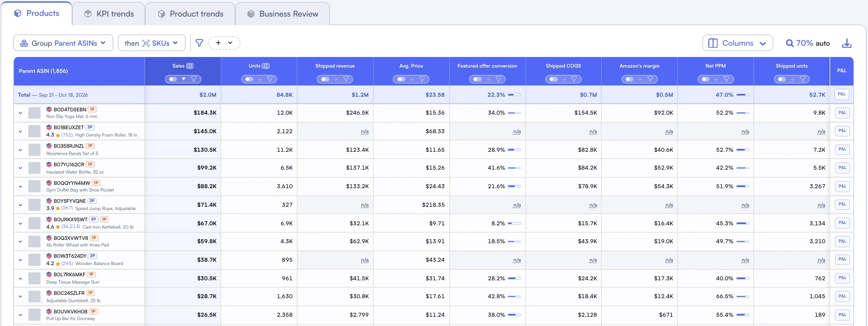Open the add filter plus dropdown
This screenshot has height=326, width=868.
click(224, 43)
